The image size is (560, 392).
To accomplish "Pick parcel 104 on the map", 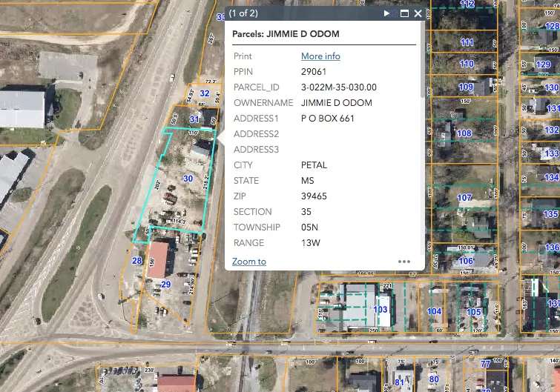I will pos(435,311).
